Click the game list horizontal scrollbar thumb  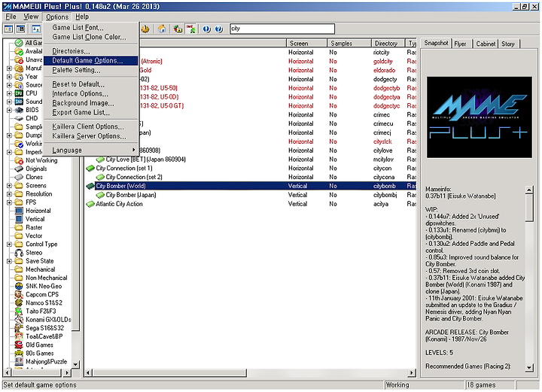(x=169, y=372)
